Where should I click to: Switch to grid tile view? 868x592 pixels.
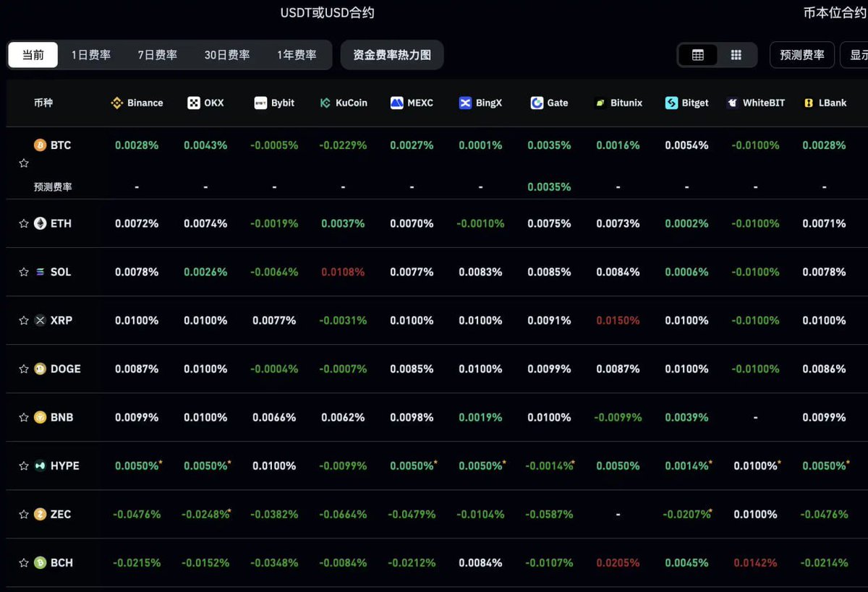736,55
